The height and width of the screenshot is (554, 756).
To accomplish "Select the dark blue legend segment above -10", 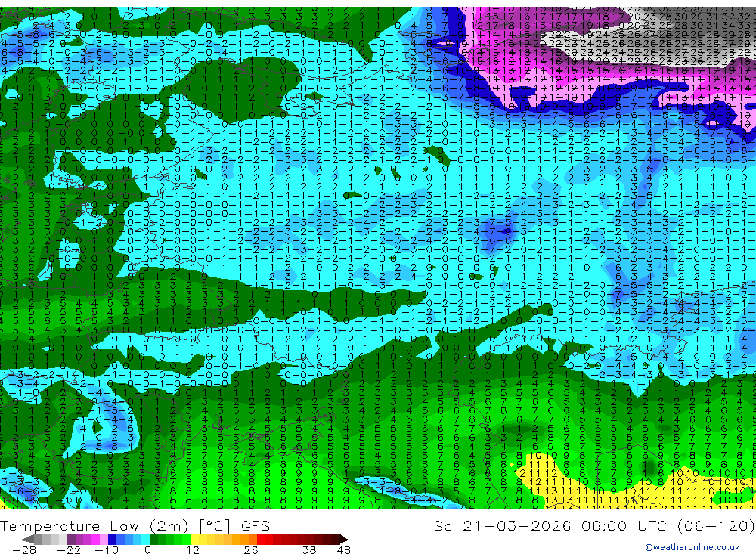I will (112, 539).
